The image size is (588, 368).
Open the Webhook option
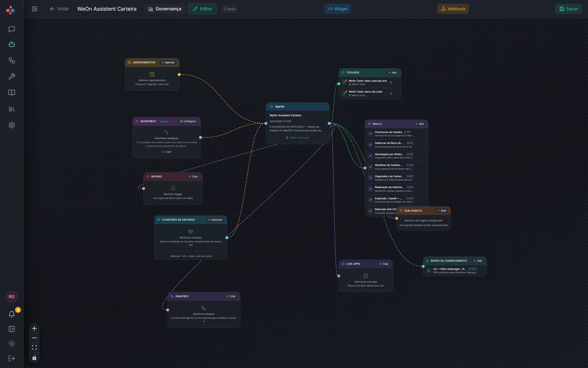453,9
